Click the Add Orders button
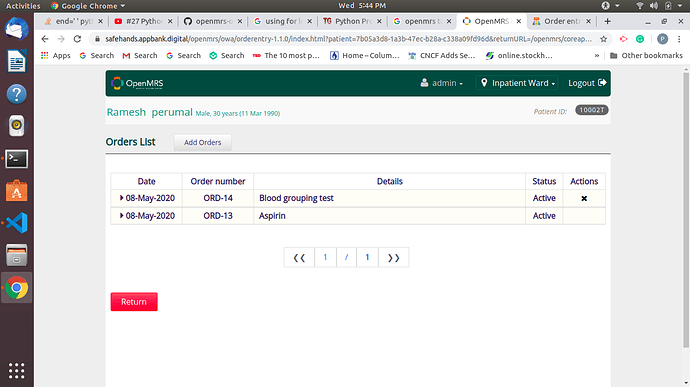The image size is (690, 387). pos(202,143)
